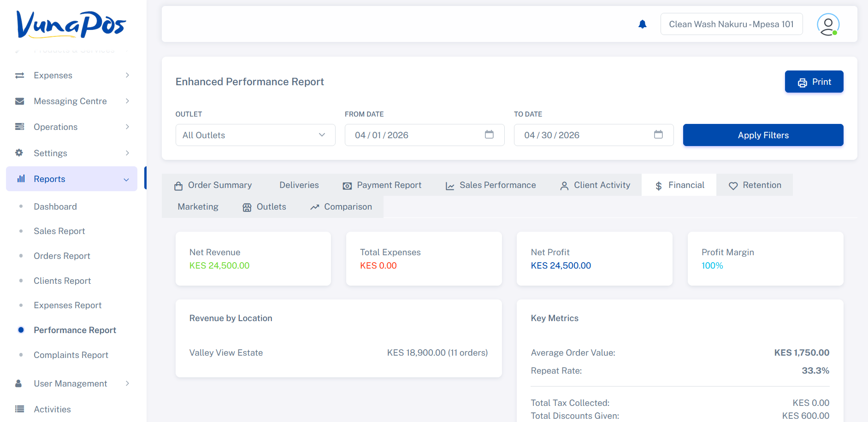Click the Client Activity person icon
The height and width of the screenshot is (422, 868).
click(x=564, y=186)
